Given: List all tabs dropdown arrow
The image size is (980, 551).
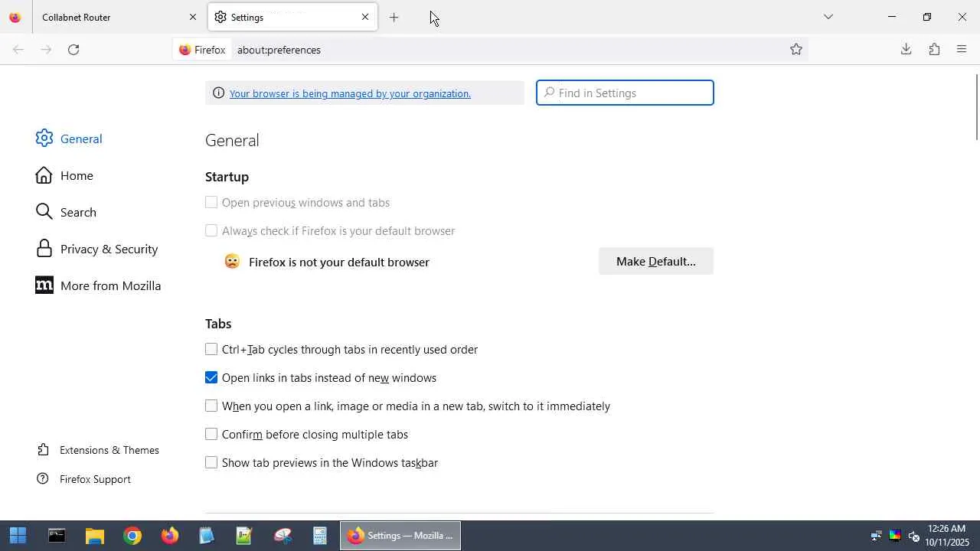Looking at the screenshot, I should click(x=828, y=17).
